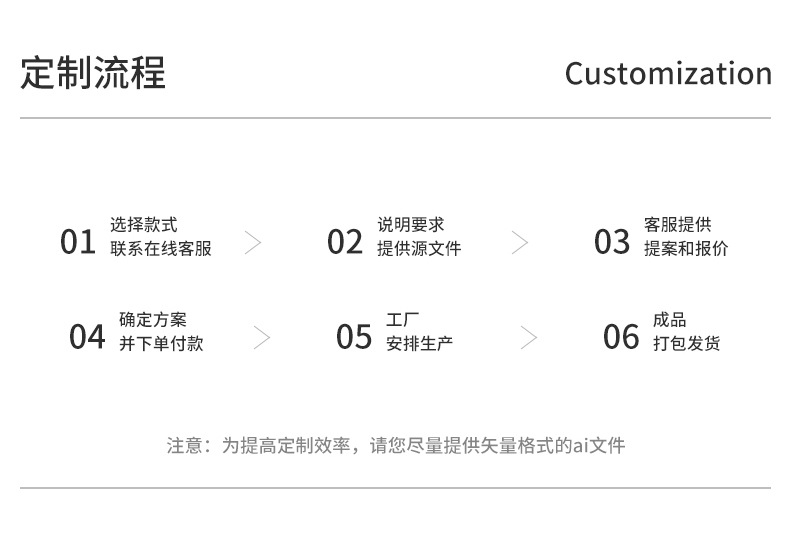Image resolution: width=790 pixels, height=534 pixels.
Task: Select the step number 04
Action: point(87,337)
